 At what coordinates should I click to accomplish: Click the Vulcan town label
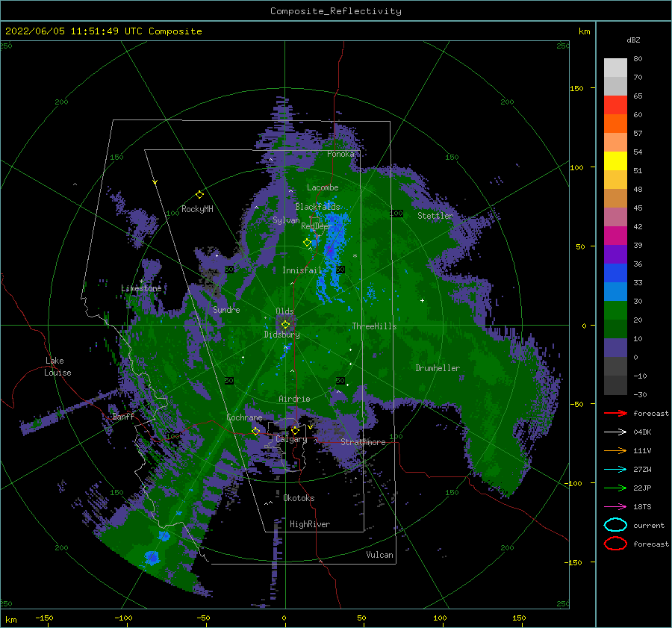379,555
